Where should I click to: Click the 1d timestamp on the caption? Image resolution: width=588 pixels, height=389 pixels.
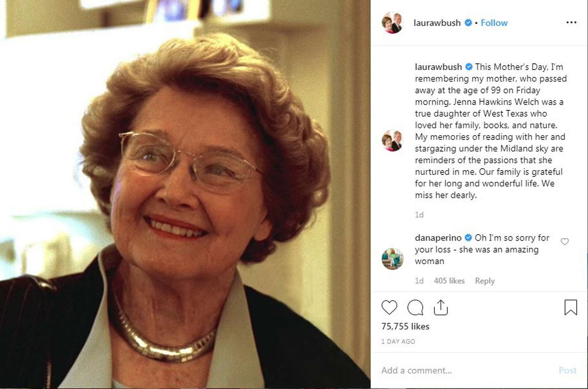pos(419,215)
